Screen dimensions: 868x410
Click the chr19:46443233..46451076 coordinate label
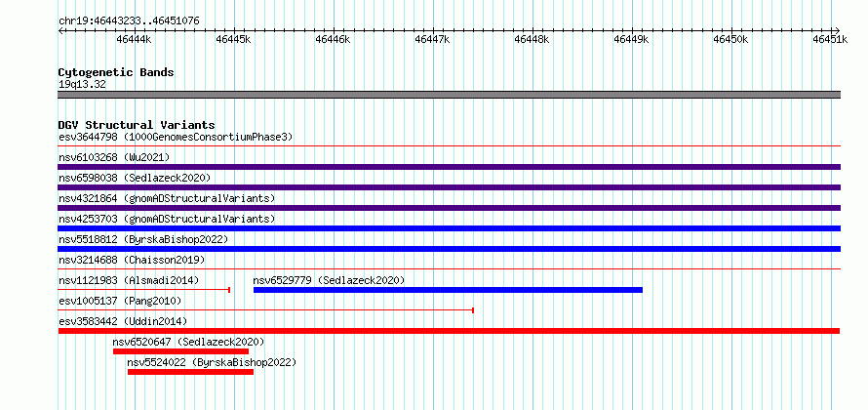tap(129, 21)
